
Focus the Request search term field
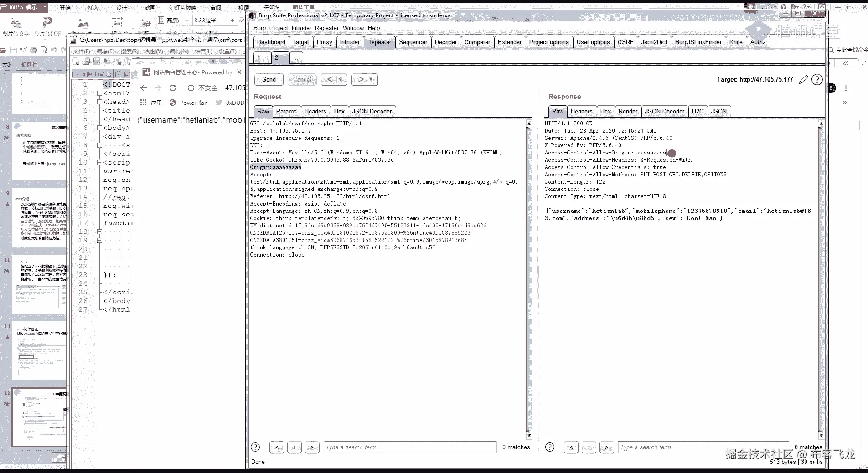pyautogui.click(x=410, y=447)
